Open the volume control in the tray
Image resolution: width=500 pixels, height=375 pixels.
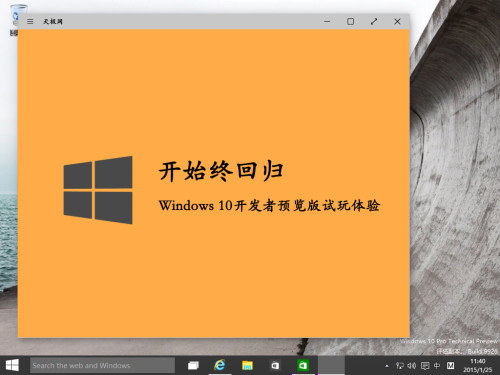tap(412, 366)
